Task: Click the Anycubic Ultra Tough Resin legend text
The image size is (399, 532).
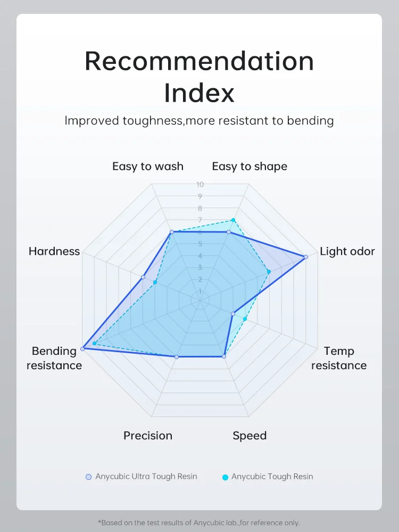Action: click(x=146, y=476)
